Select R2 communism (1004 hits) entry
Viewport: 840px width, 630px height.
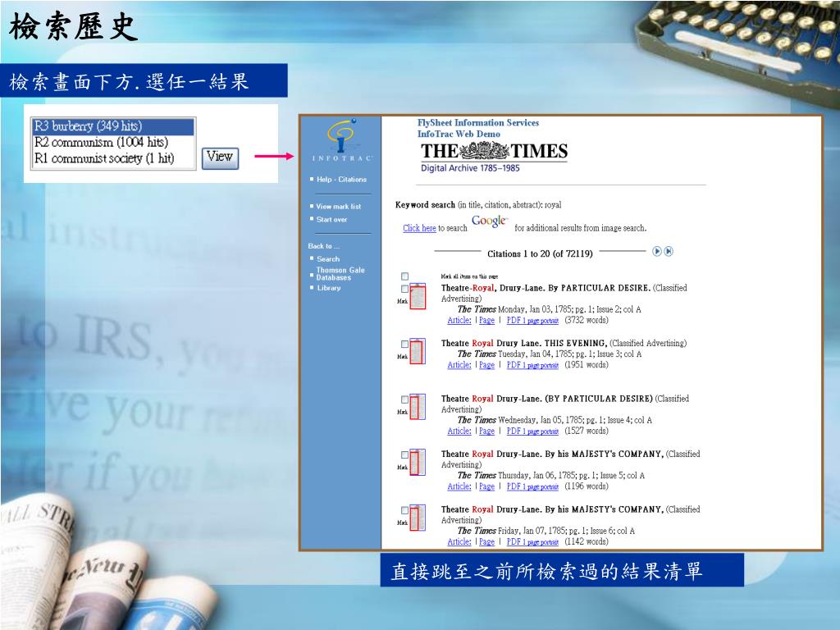(x=113, y=143)
